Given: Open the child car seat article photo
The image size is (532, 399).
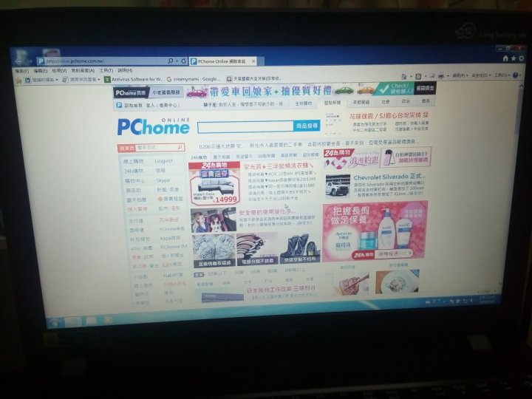Looking at the screenshot, I should click(214, 219).
